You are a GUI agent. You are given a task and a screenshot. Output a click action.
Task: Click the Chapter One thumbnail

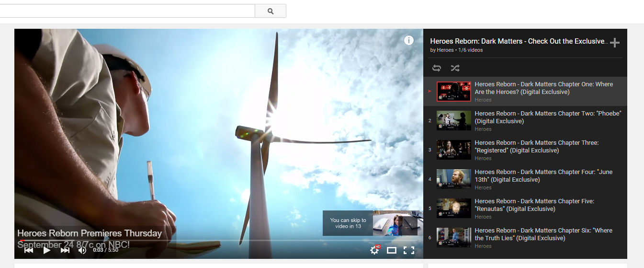click(454, 92)
